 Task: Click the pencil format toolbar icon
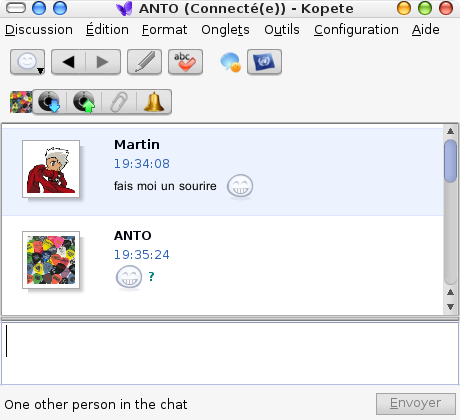point(144,62)
